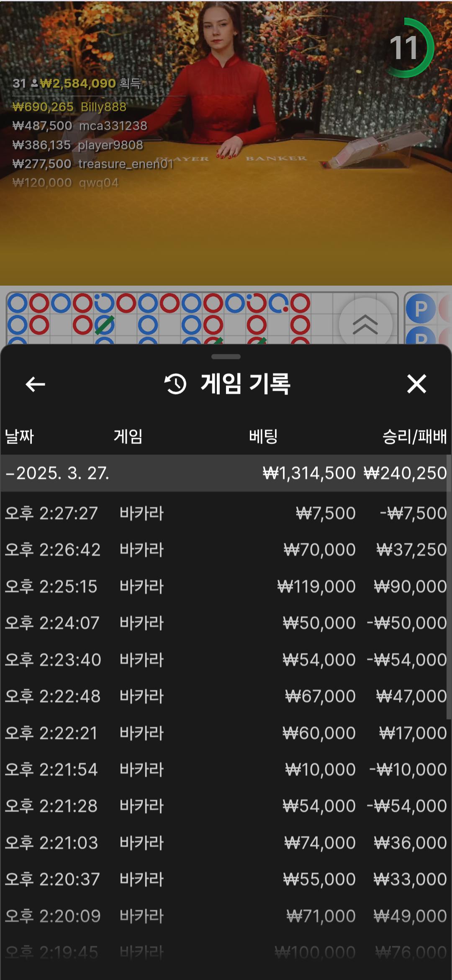Open the 오후 2:27:27 baccarat record
The height and width of the screenshot is (980, 452).
(226, 513)
